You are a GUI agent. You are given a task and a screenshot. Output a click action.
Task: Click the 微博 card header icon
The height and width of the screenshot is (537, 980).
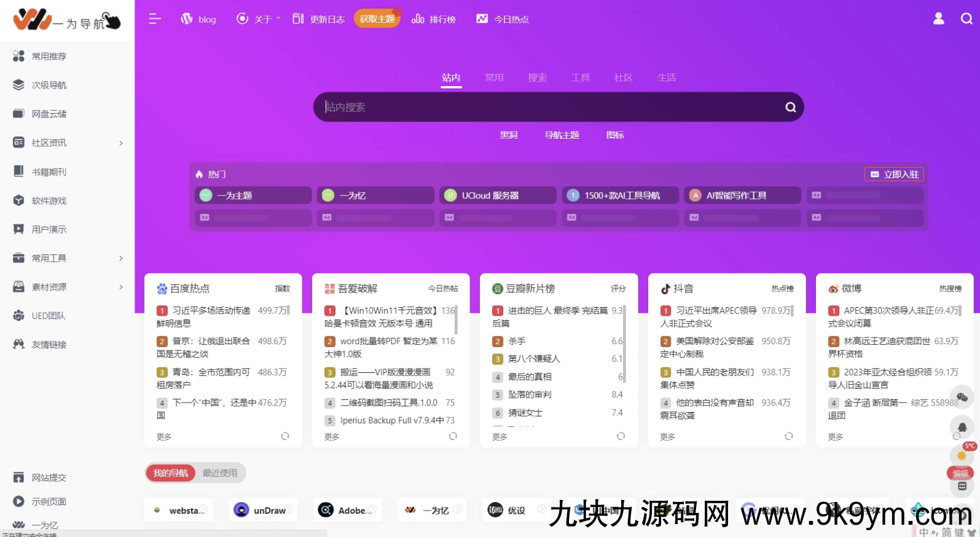point(833,288)
